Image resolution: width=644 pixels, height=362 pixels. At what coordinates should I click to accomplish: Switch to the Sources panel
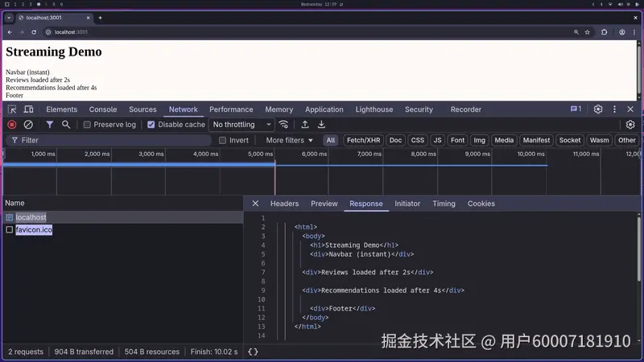tap(142, 109)
